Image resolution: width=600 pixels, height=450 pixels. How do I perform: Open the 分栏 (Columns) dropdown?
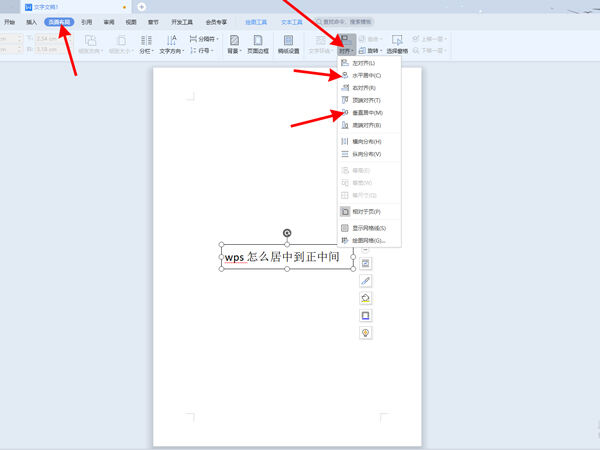pyautogui.click(x=146, y=44)
